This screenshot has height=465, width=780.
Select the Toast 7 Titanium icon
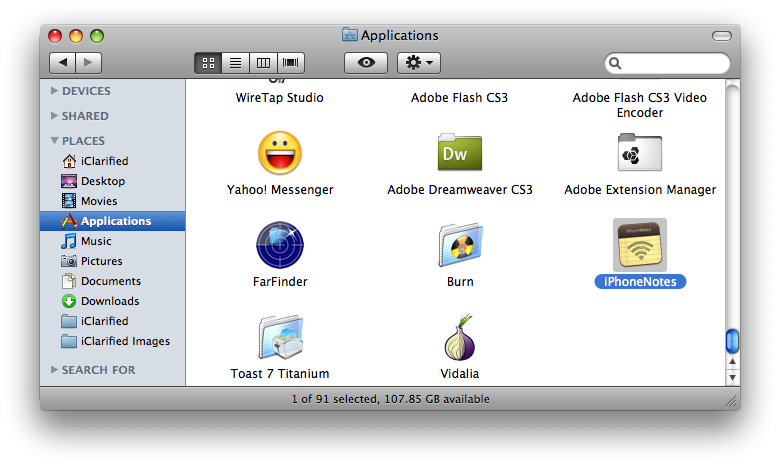pos(279,338)
